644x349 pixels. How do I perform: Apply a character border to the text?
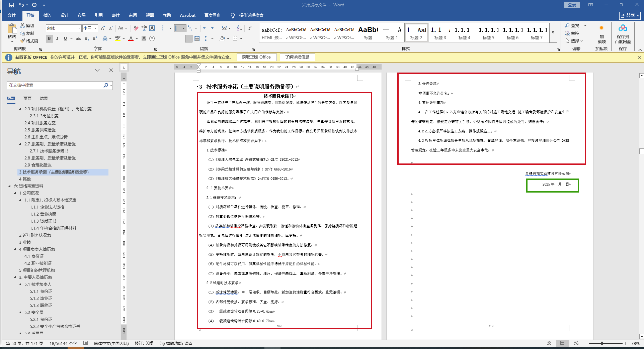152,28
